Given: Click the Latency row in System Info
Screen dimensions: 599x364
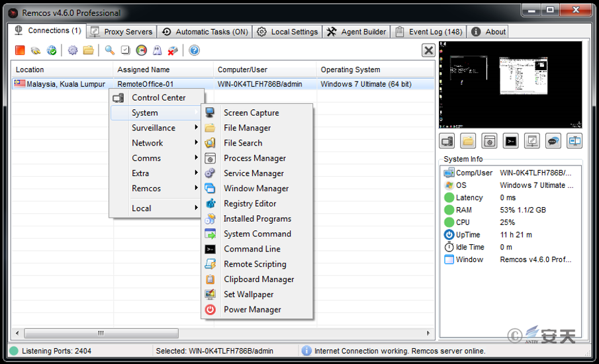Looking at the screenshot, I should pyautogui.click(x=511, y=197).
